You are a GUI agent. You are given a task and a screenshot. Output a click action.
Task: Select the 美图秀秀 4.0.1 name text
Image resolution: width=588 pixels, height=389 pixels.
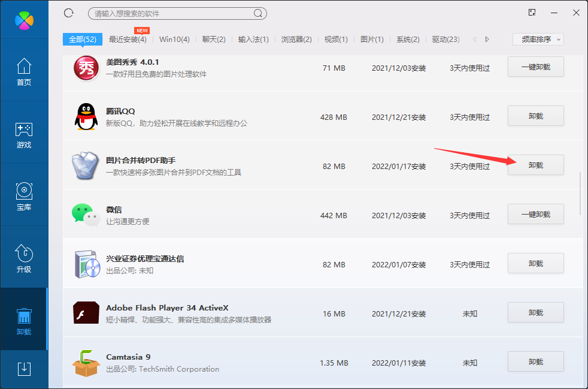coord(132,62)
